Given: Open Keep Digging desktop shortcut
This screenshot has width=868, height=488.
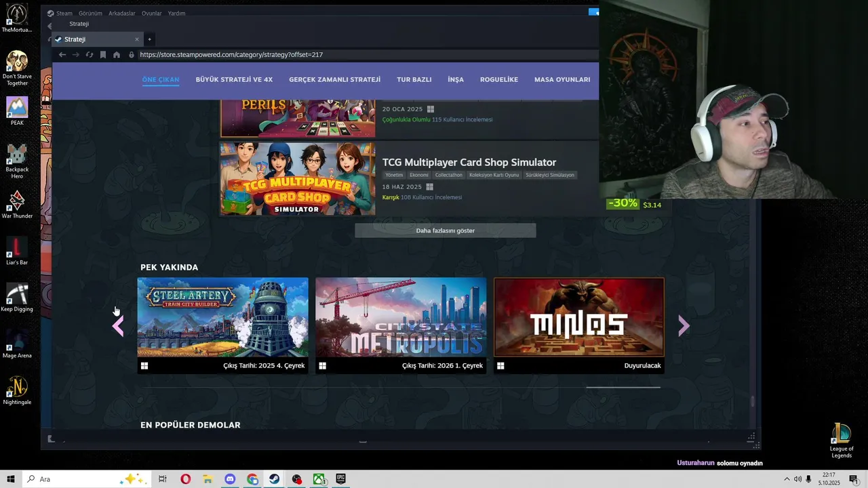Looking at the screenshot, I should [x=17, y=298].
